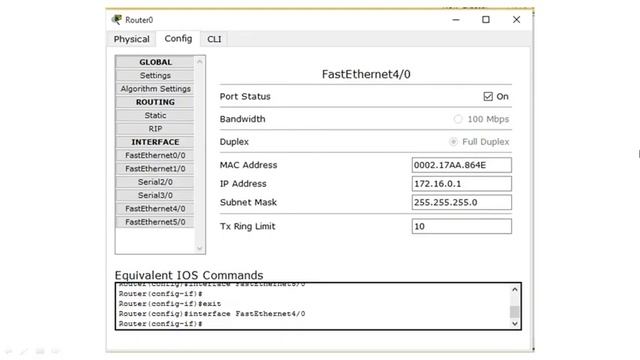Open global Settings in sidebar

click(x=155, y=76)
